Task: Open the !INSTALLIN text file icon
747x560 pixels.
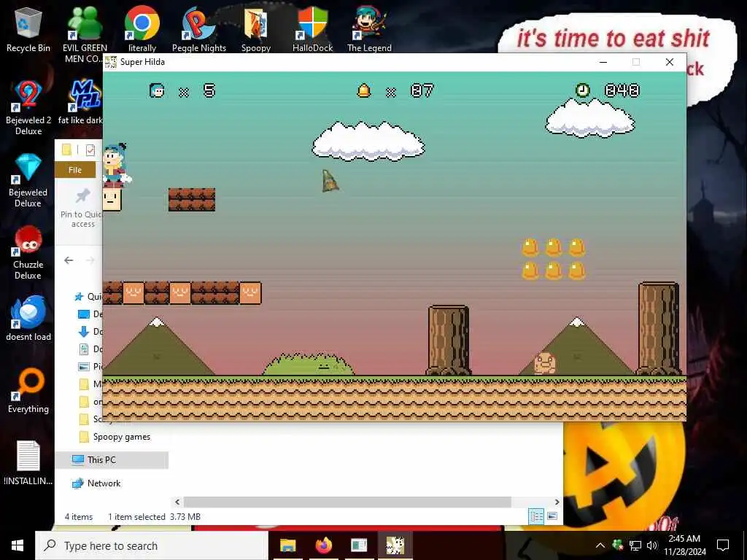Action: pos(28,463)
